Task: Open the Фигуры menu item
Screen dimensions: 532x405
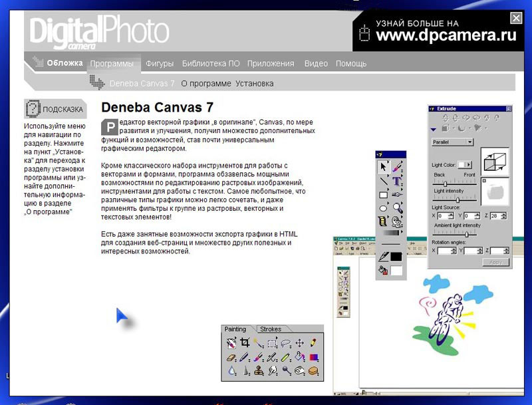Action: point(160,64)
